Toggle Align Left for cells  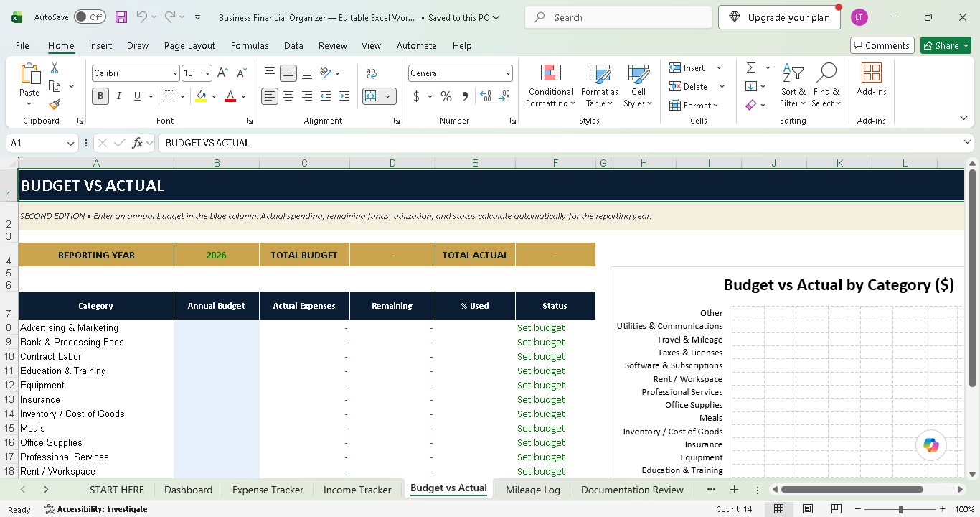click(270, 96)
